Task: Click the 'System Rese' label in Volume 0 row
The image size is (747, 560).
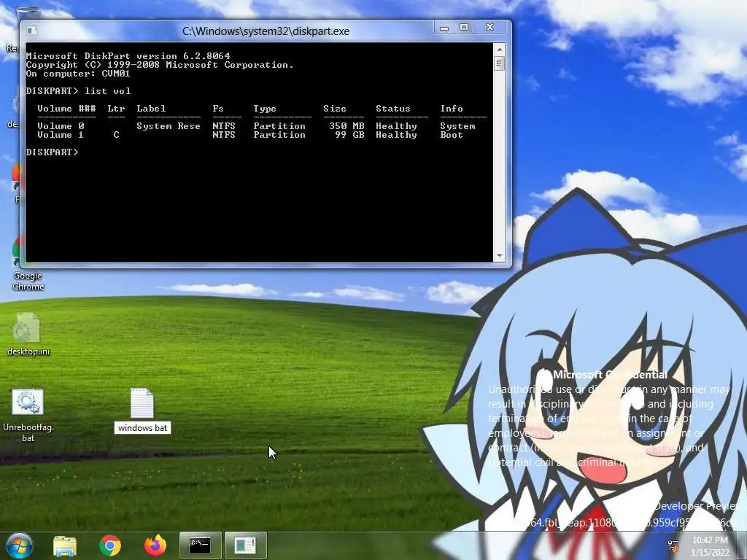Action: 169,126
